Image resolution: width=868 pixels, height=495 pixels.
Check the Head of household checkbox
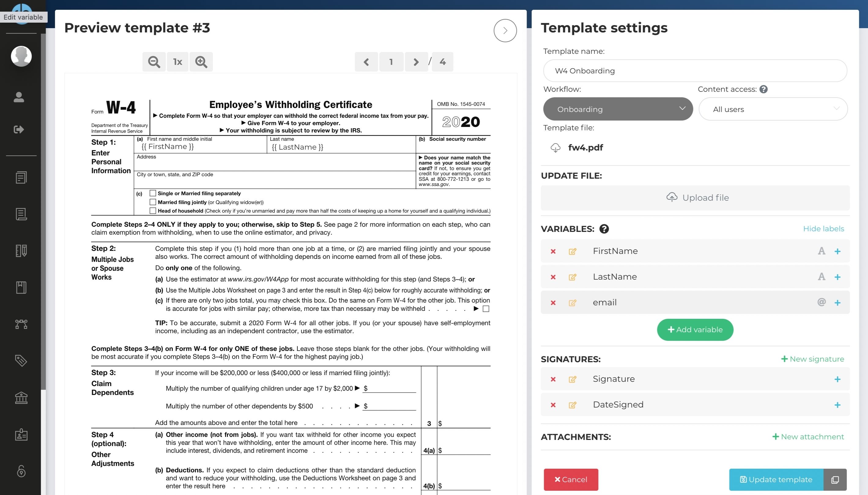tap(153, 211)
